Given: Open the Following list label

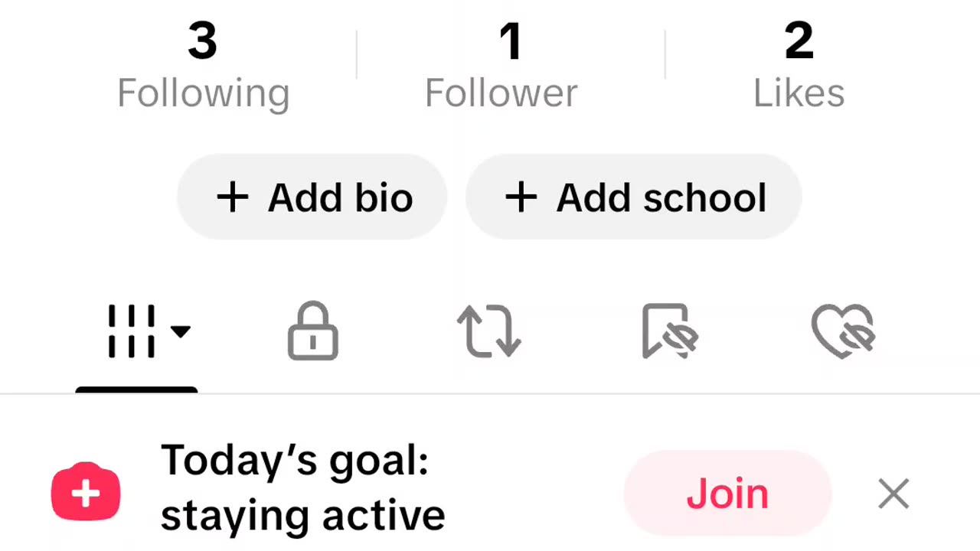Looking at the screenshot, I should (203, 93).
